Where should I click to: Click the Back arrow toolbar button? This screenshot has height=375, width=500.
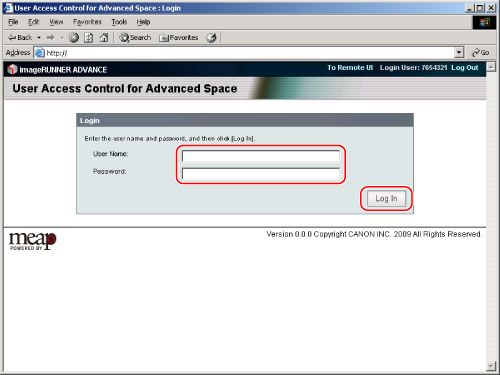[x=20, y=38]
